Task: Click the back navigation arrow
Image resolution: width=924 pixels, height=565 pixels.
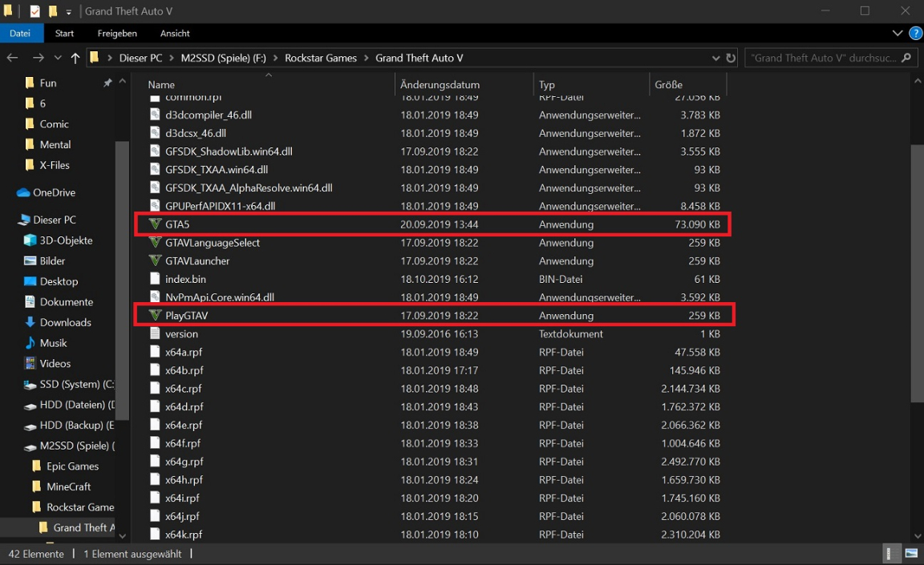Action: pyautogui.click(x=13, y=59)
